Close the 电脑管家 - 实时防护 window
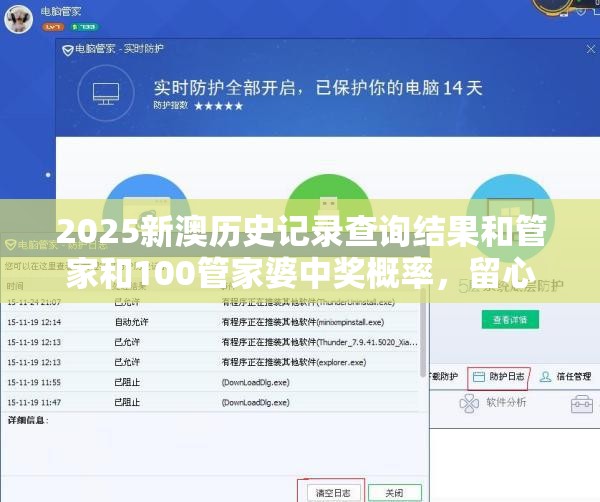Viewport: 600px width, 502px height. click(x=590, y=49)
